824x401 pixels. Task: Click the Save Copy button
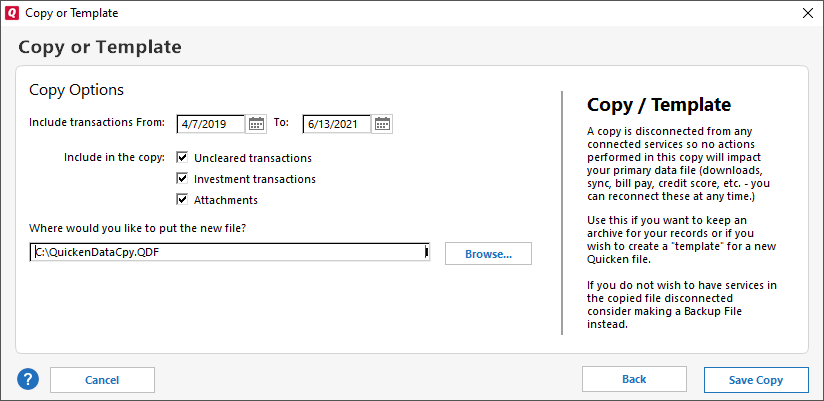point(756,380)
